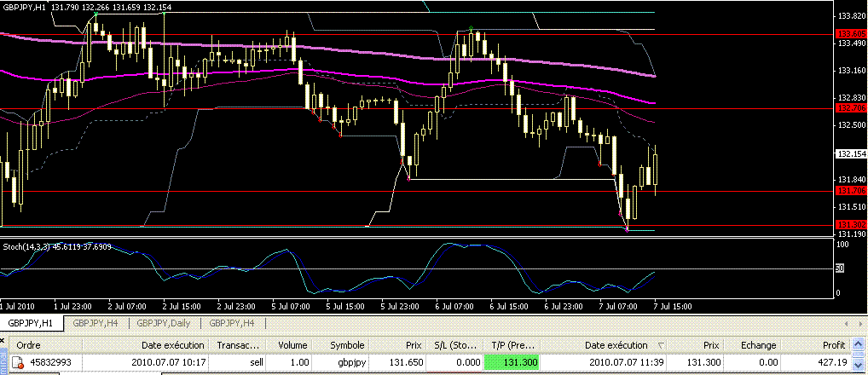Click the sell transaction cell

[x=255, y=363]
